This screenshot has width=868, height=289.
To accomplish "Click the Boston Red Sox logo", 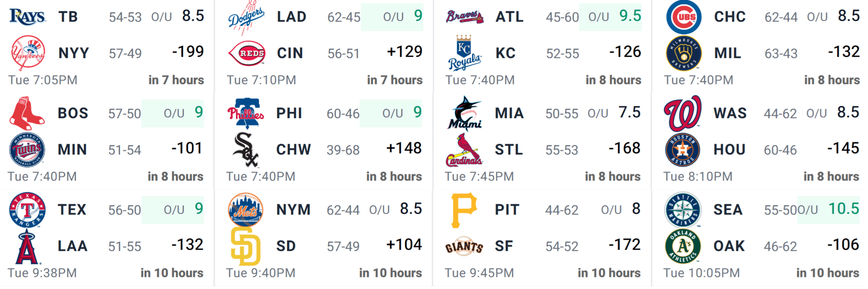I will [x=27, y=113].
